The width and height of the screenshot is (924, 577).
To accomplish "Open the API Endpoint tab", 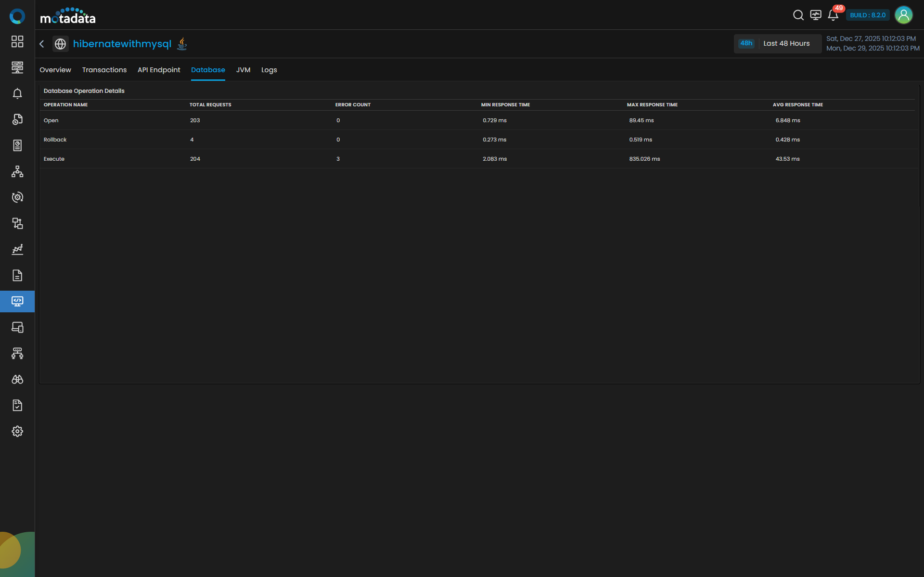I will click(x=159, y=70).
